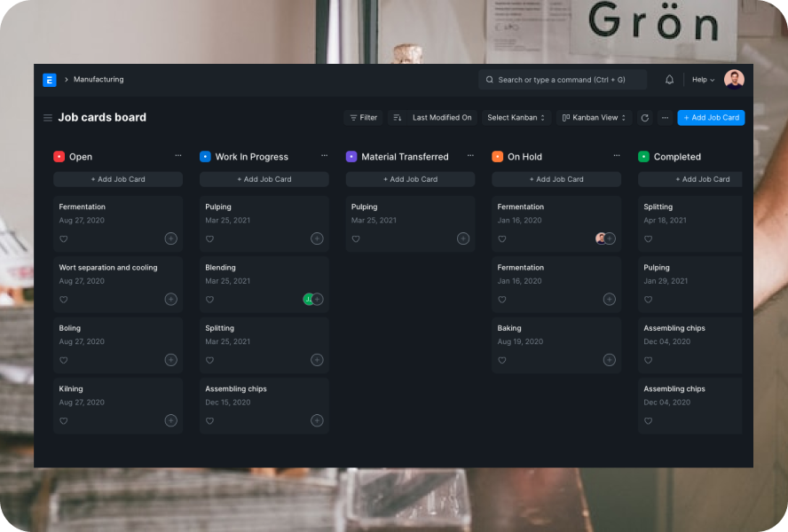This screenshot has height=532, width=788.
Task: Open the Kanban View switcher dropdown
Action: click(x=594, y=118)
